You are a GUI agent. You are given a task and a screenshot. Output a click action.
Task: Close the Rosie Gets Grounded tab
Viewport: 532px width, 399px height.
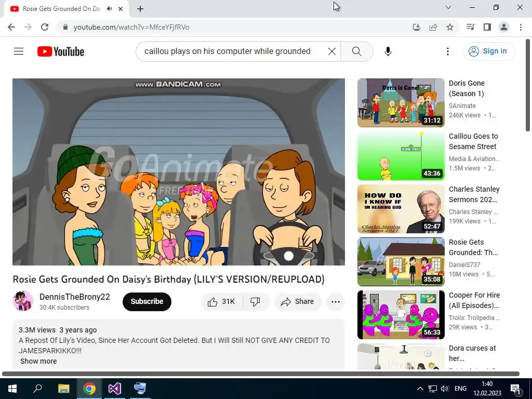click(x=121, y=9)
